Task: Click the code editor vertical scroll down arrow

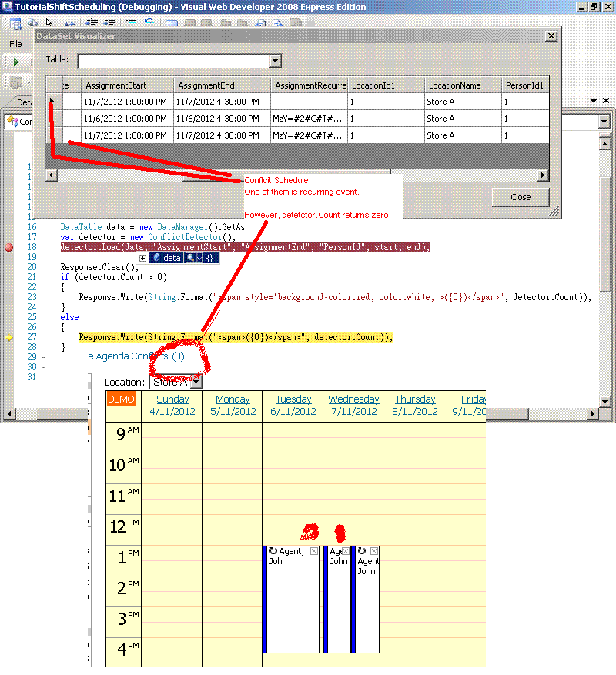Action: 604,401
